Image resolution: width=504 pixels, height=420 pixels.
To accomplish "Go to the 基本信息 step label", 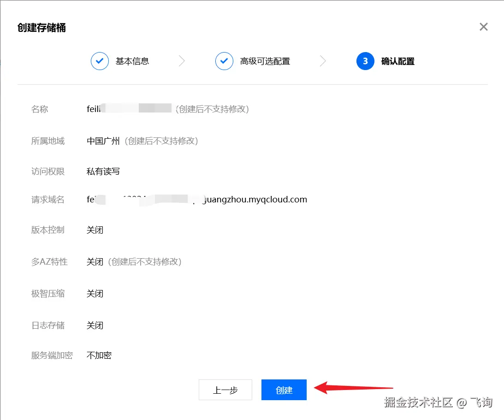I will (132, 61).
